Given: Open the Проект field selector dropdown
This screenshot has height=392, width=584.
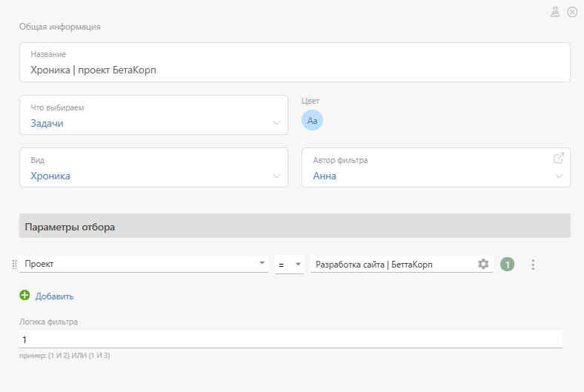Looking at the screenshot, I should pyautogui.click(x=144, y=264).
